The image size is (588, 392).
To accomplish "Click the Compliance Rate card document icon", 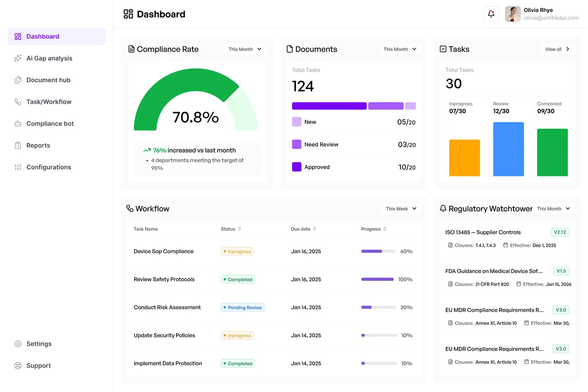I will (x=131, y=49).
